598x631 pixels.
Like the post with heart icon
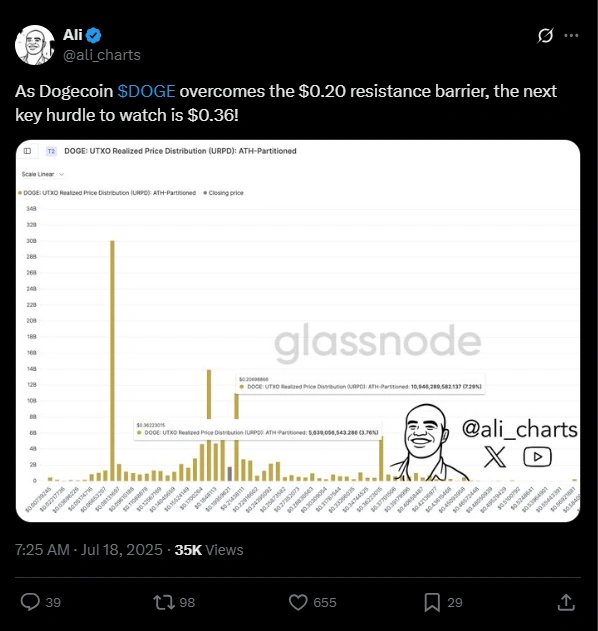click(x=298, y=602)
